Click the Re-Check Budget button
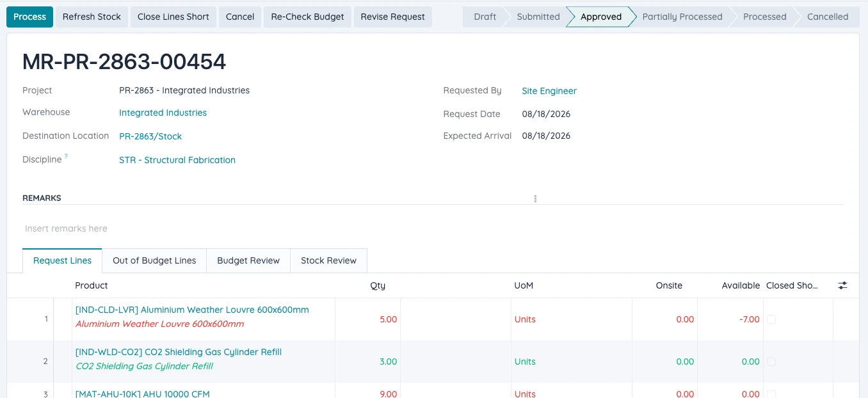This screenshot has width=868, height=398. pos(307,17)
